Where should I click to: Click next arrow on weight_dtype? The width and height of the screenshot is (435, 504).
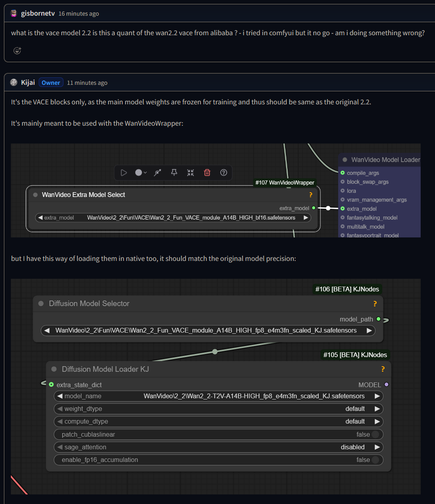377,409
